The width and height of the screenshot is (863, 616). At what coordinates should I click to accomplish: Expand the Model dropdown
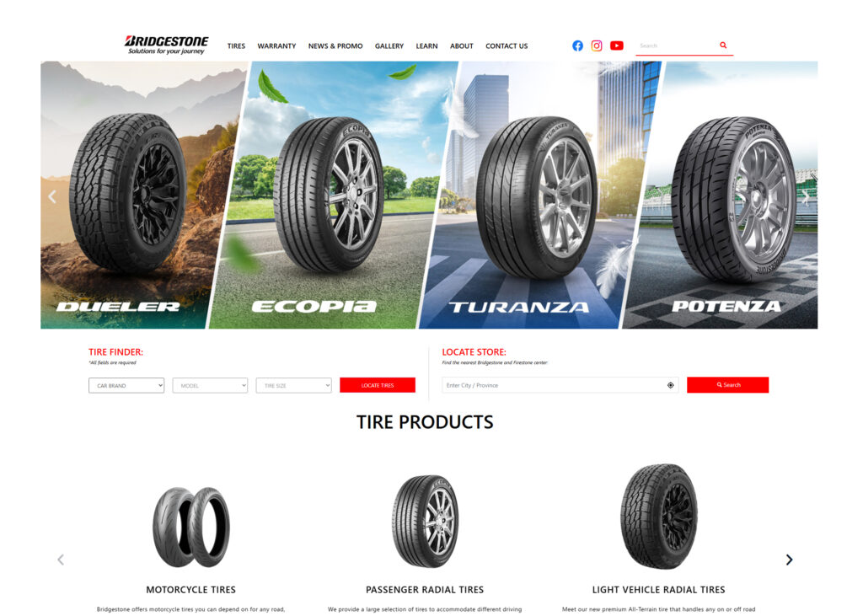tap(210, 385)
